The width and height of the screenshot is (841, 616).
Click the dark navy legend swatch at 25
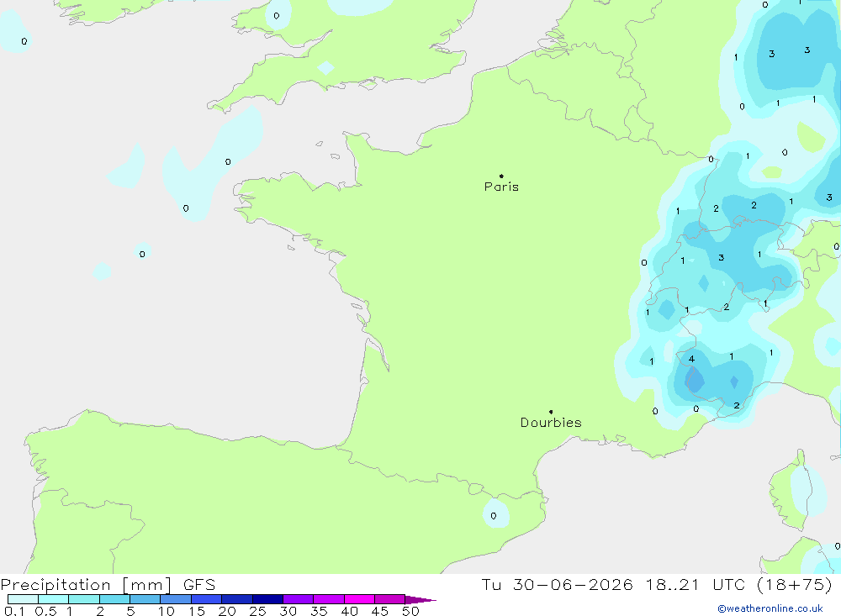click(x=267, y=599)
